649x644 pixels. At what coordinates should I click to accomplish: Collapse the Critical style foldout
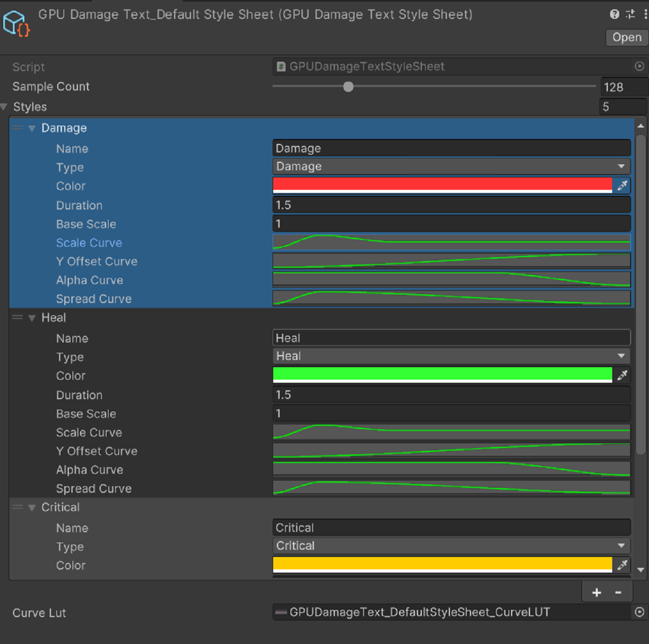pos(32,508)
